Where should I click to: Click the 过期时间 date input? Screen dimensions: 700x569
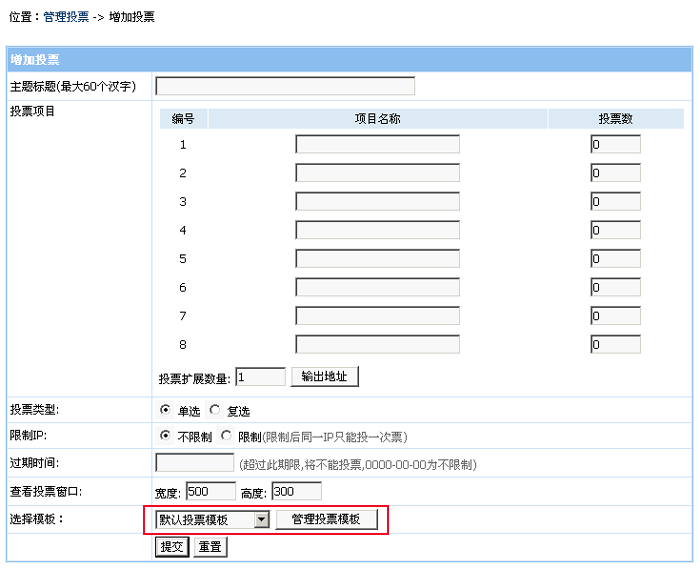[195, 464]
